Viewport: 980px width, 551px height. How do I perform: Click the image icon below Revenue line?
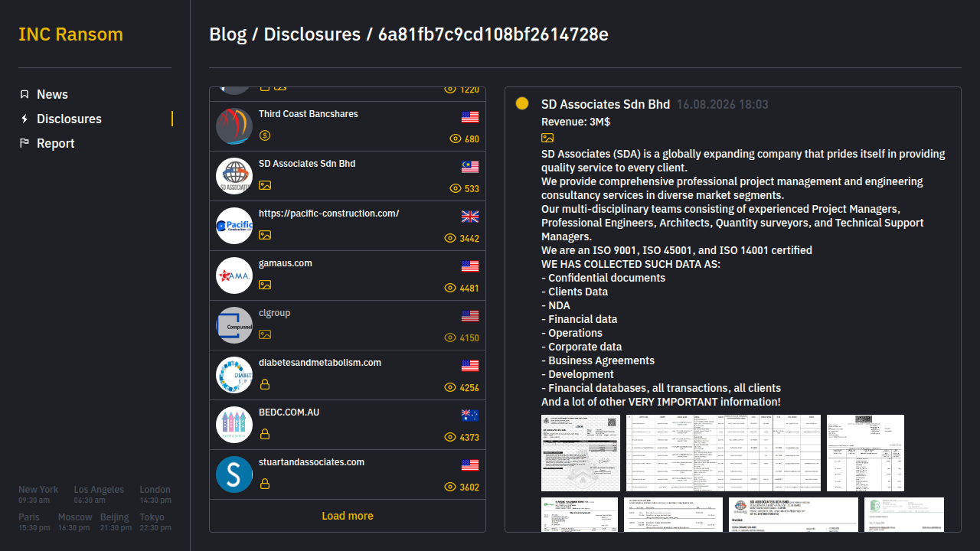[547, 138]
